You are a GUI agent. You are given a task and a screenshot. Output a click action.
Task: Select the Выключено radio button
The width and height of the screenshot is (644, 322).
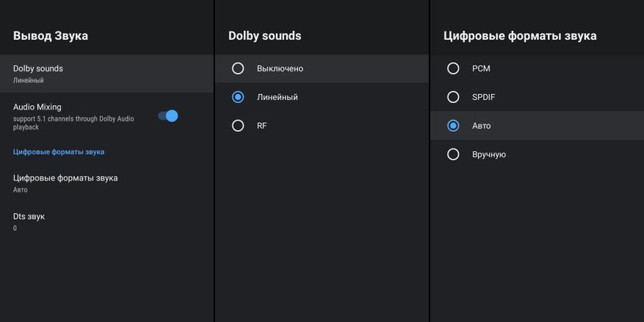(x=238, y=68)
